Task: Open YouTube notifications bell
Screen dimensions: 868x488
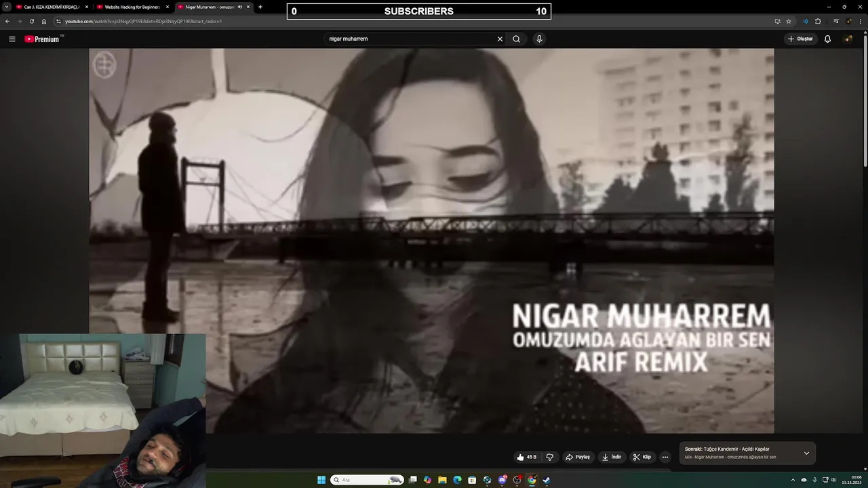Action: pyautogui.click(x=827, y=39)
